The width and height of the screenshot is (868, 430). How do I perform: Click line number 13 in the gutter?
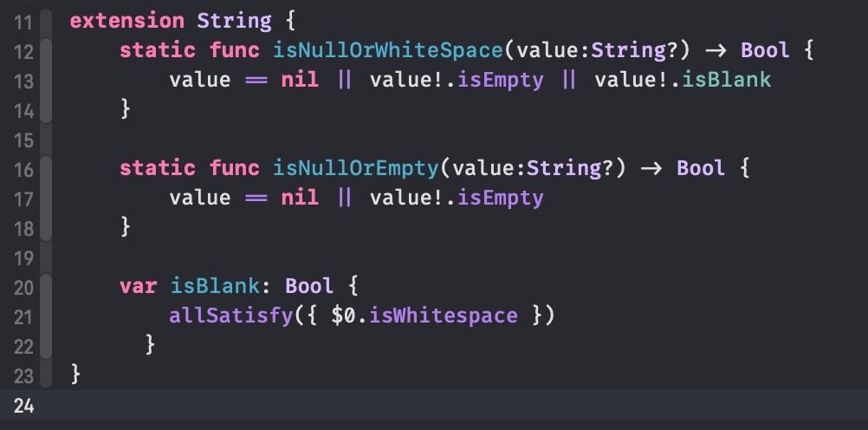23,81
